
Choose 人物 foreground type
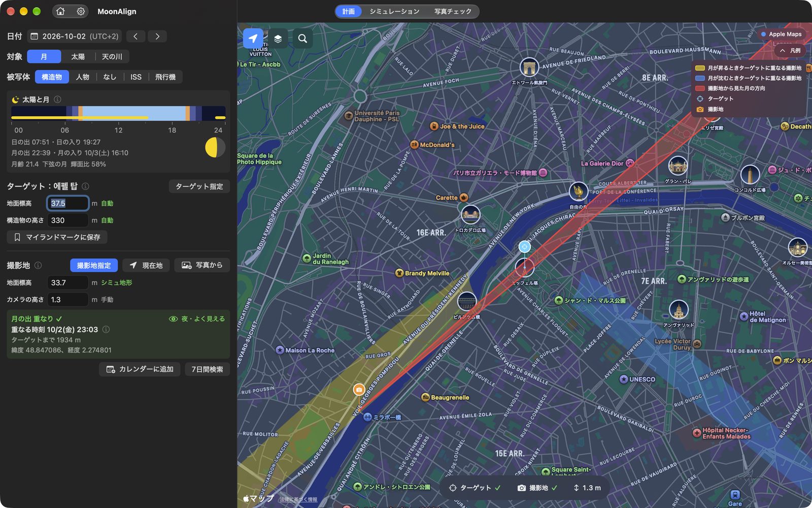82,77
